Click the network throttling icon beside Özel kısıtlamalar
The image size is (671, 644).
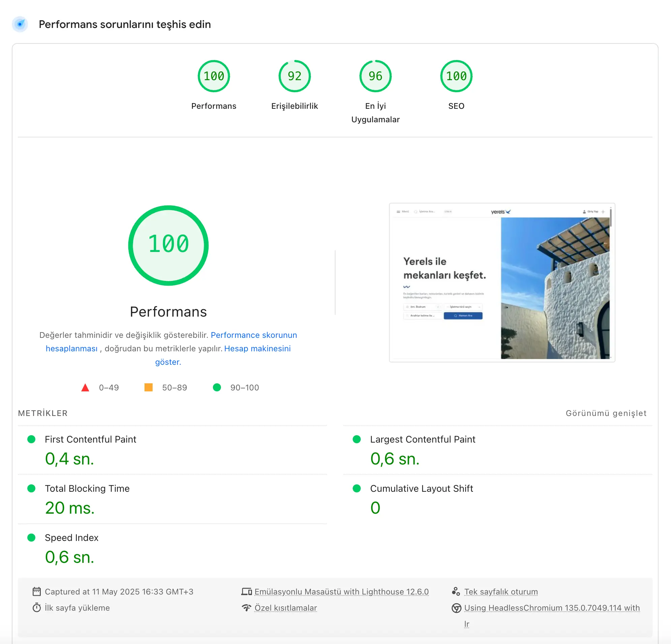[247, 608]
